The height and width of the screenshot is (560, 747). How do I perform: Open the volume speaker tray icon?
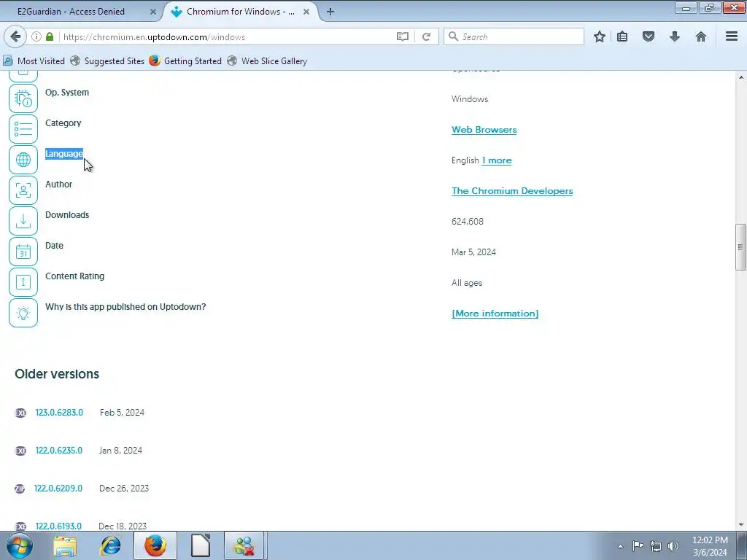pos(673,546)
